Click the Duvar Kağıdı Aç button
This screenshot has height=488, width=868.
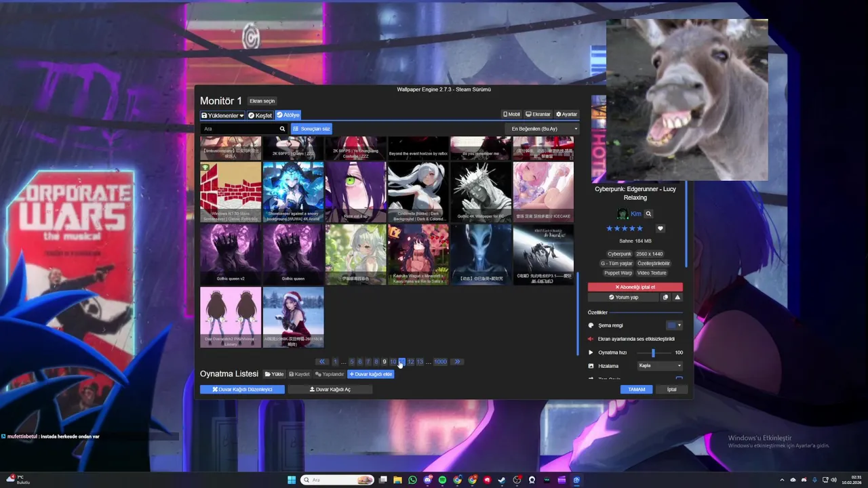click(330, 390)
